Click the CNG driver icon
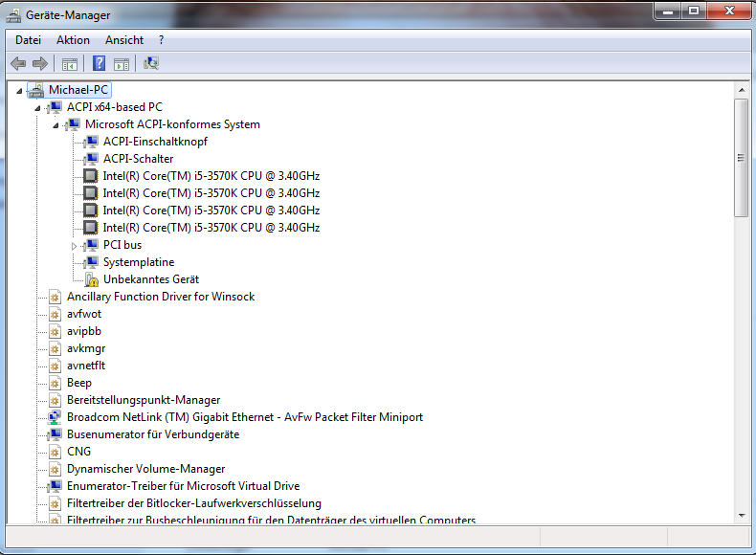Screen dimensions: 756x555 [x=55, y=452]
